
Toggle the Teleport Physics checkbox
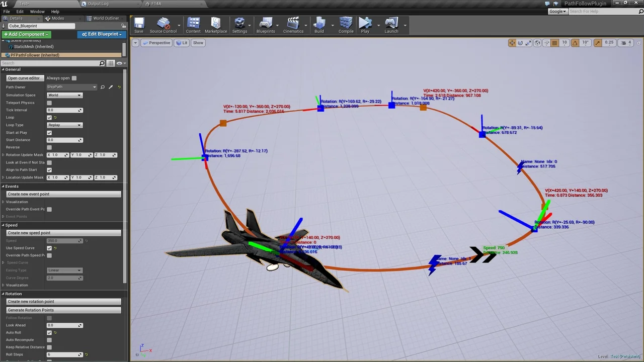coord(49,103)
